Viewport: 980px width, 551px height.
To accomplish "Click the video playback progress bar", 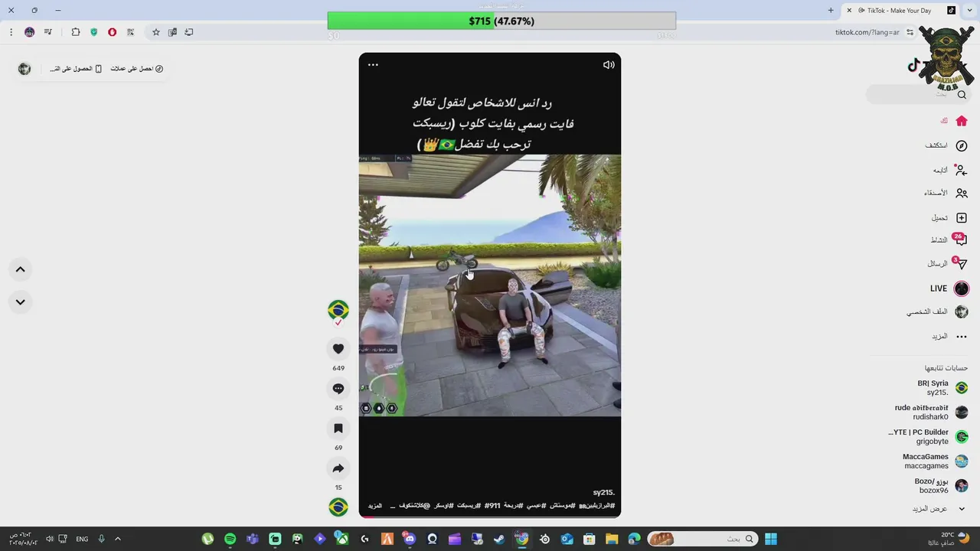I will (490, 517).
